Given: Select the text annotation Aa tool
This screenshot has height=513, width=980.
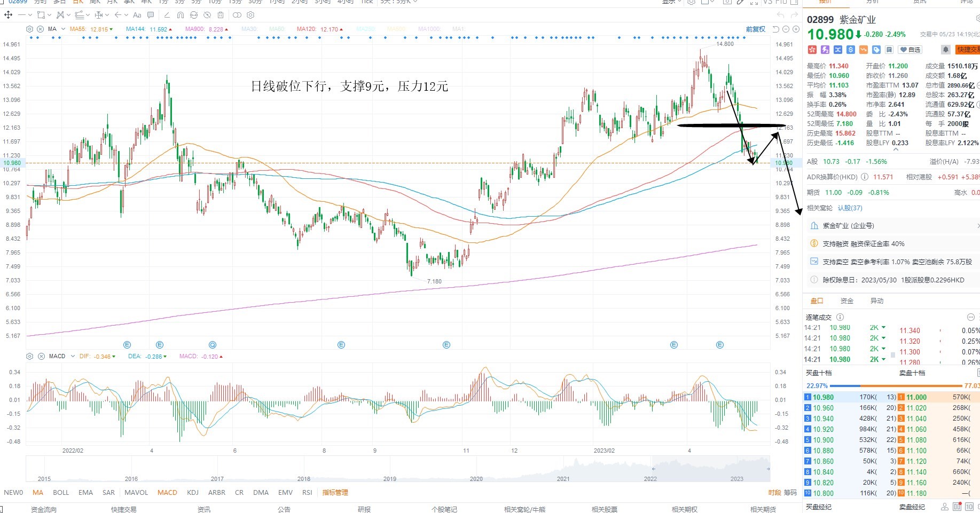Looking at the screenshot, I should point(137,15).
